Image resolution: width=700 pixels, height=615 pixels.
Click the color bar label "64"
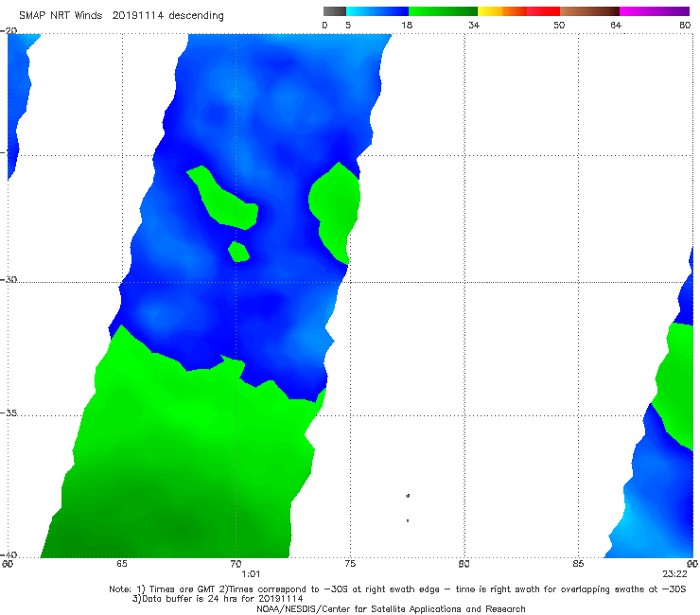[616, 25]
